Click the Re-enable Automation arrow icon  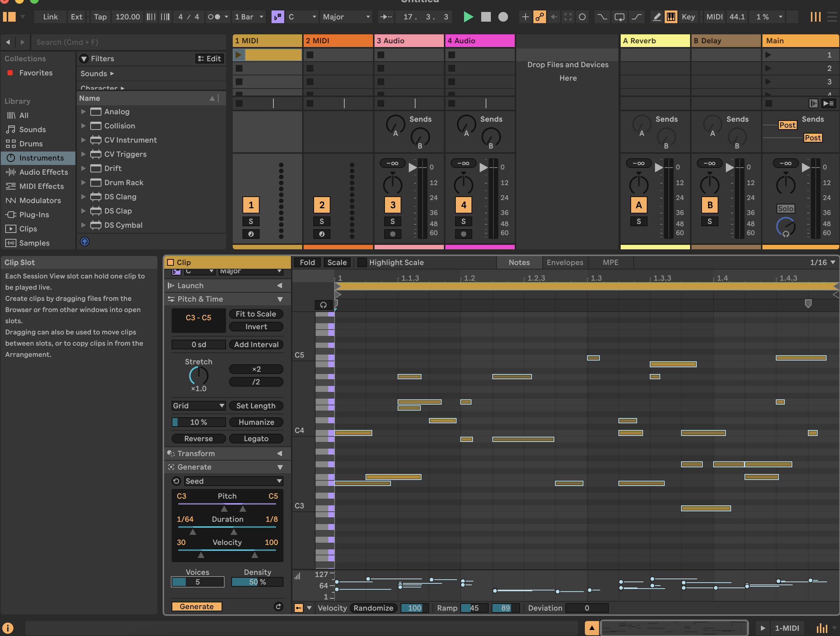click(554, 17)
